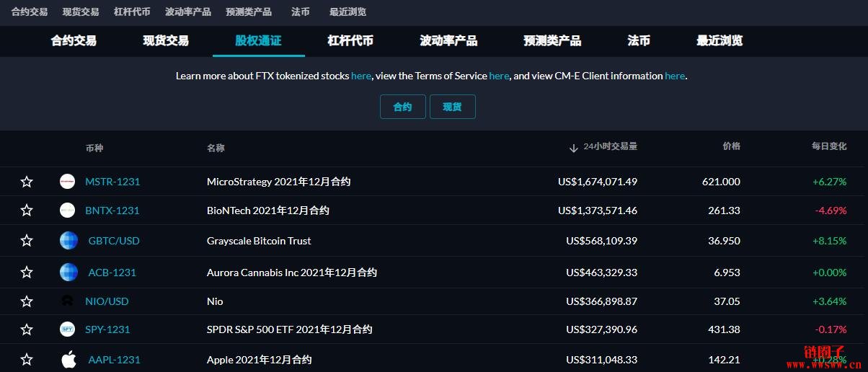Click daily change +8.15%

(x=829, y=241)
